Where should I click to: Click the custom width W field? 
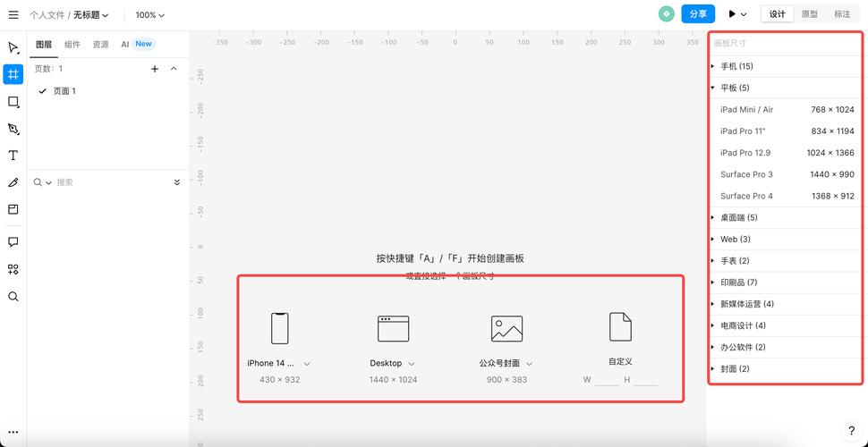(x=607, y=380)
